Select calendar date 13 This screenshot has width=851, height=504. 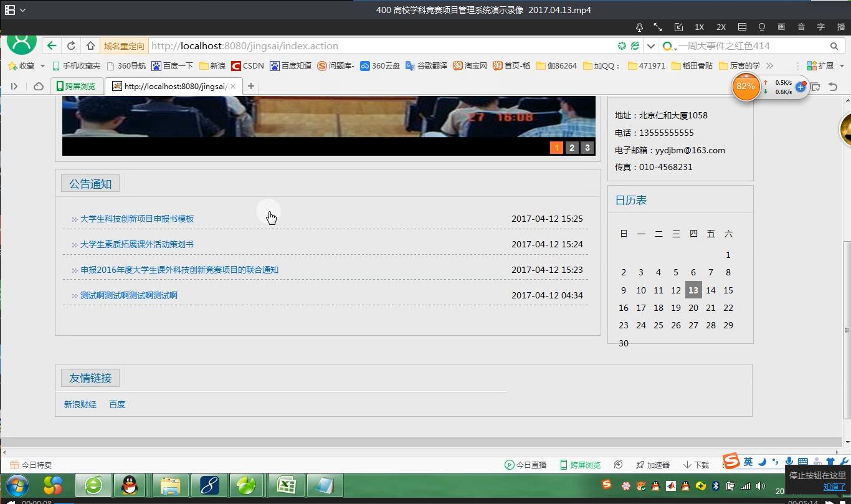click(693, 290)
